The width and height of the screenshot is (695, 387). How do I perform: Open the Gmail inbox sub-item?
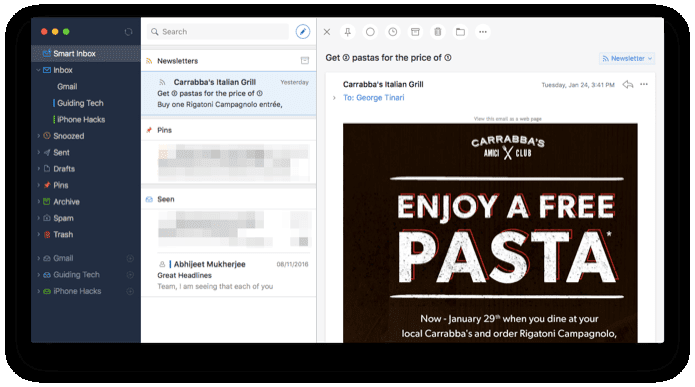coord(67,86)
